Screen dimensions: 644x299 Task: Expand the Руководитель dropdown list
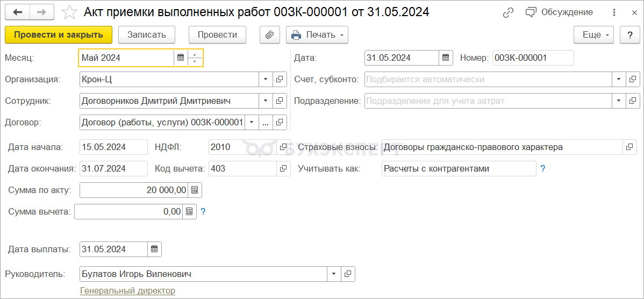point(333,274)
